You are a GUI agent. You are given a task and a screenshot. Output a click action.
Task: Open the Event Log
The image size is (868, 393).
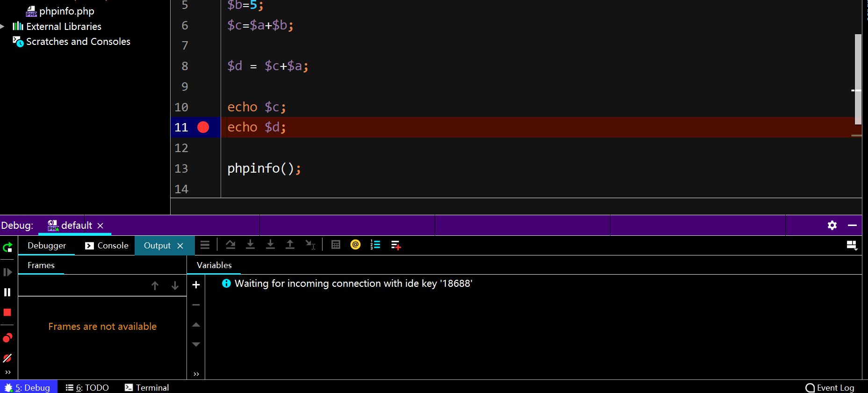tap(830, 387)
